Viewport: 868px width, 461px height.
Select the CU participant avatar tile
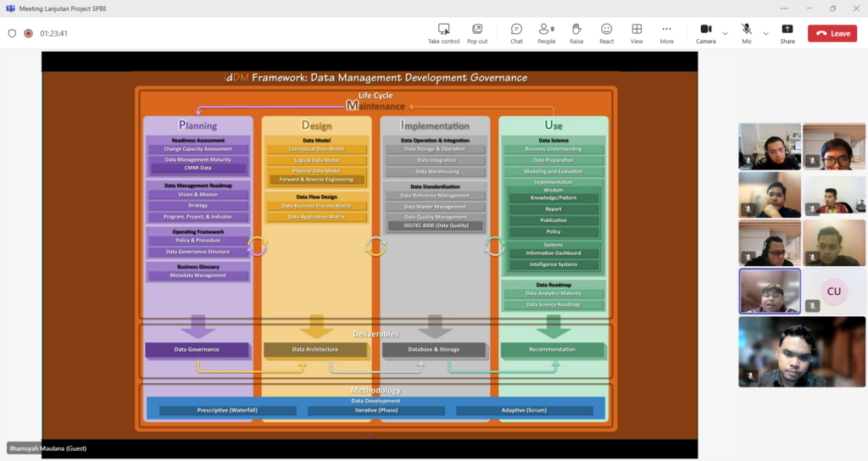834,291
